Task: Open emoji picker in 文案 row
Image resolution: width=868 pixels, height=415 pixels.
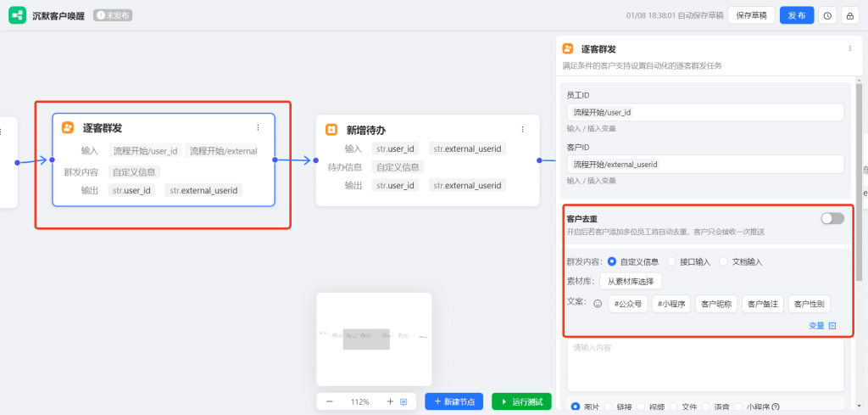Action: (598, 304)
